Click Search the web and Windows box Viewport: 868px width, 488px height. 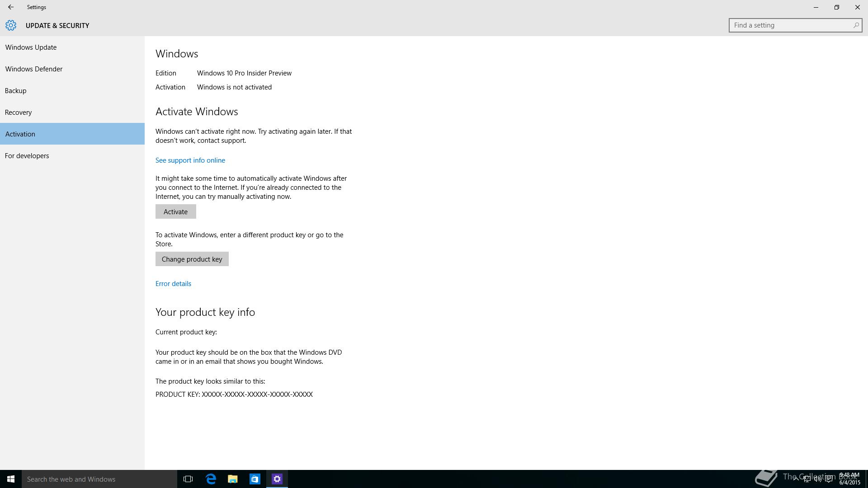point(99,479)
